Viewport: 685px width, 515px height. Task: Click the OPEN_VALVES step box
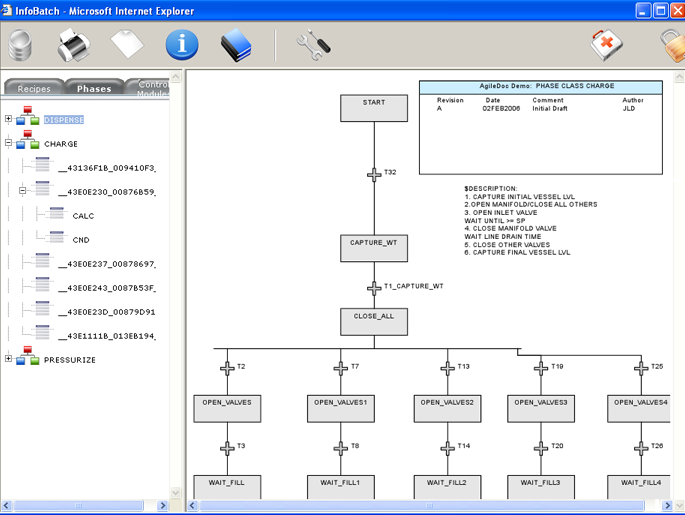pos(227,409)
